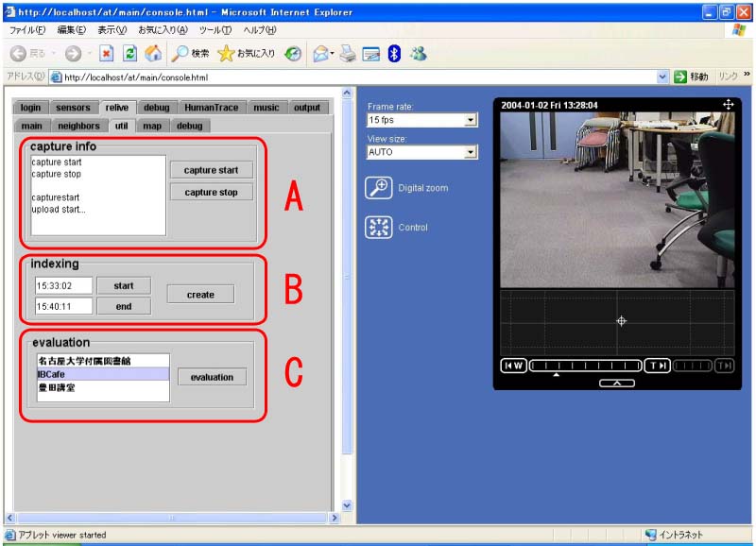Open the Favorites menu
Viewport: 756px width, 546px height.
tap(163, 30)
